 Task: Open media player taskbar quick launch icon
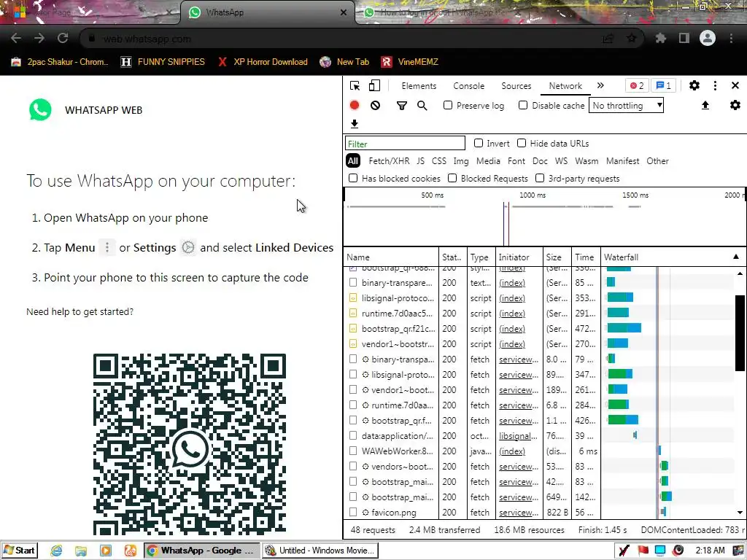pyautogui.click(x=105, y=551)
